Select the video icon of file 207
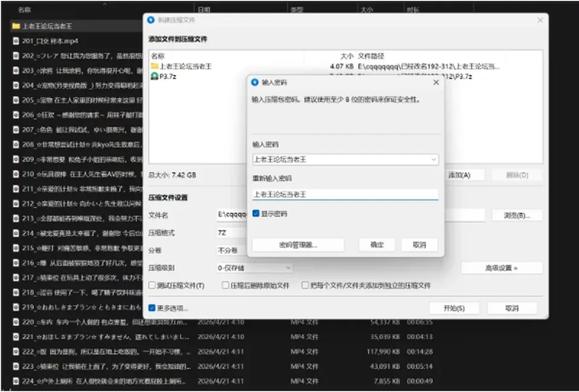Image resolution: width=579 pixels, height=392 pixels. (16, 130)
